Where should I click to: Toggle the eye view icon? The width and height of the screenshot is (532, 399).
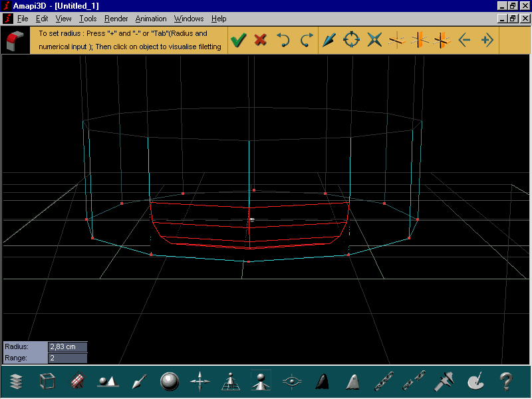292,381
